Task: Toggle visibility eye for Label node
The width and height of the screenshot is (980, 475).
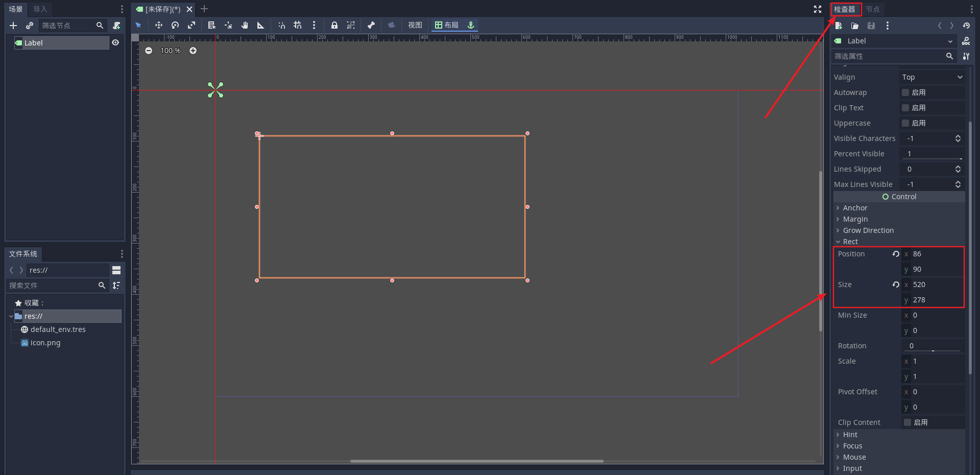Action: (x=115, y=42)
